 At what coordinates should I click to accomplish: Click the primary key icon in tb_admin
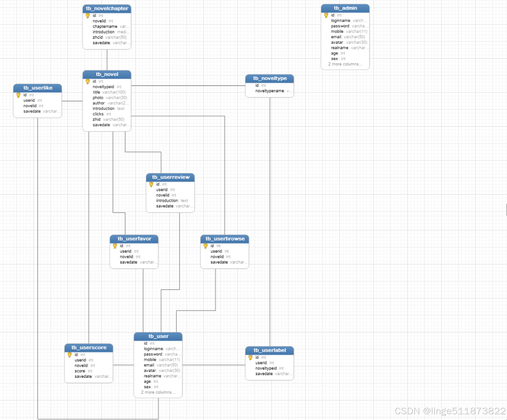point(326,15)
